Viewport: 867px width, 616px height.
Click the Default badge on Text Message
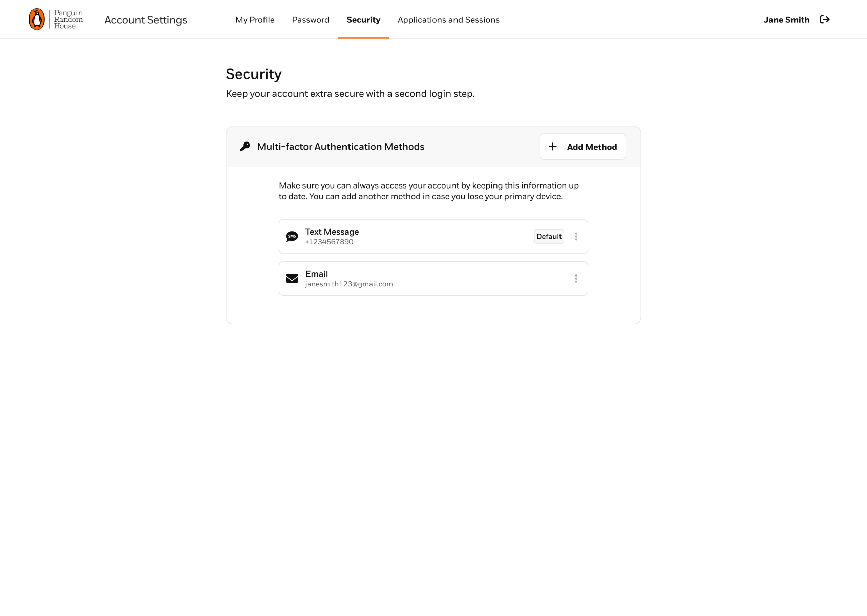549,236
